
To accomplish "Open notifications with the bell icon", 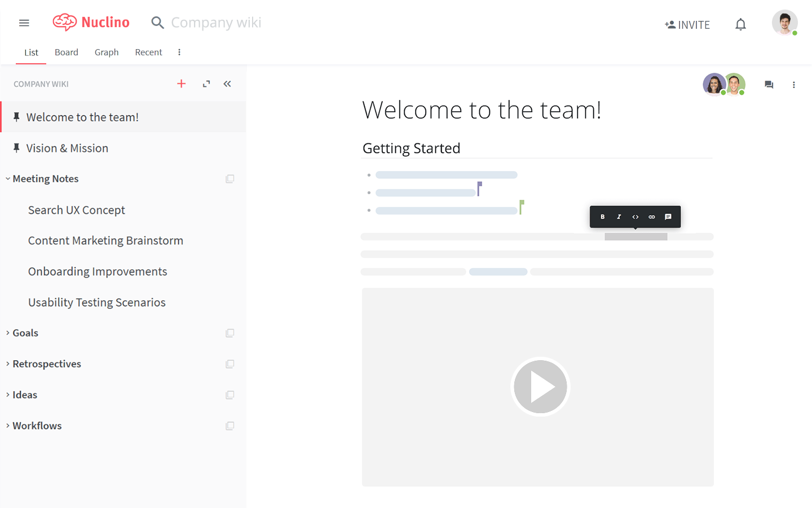I will (740, 24).
